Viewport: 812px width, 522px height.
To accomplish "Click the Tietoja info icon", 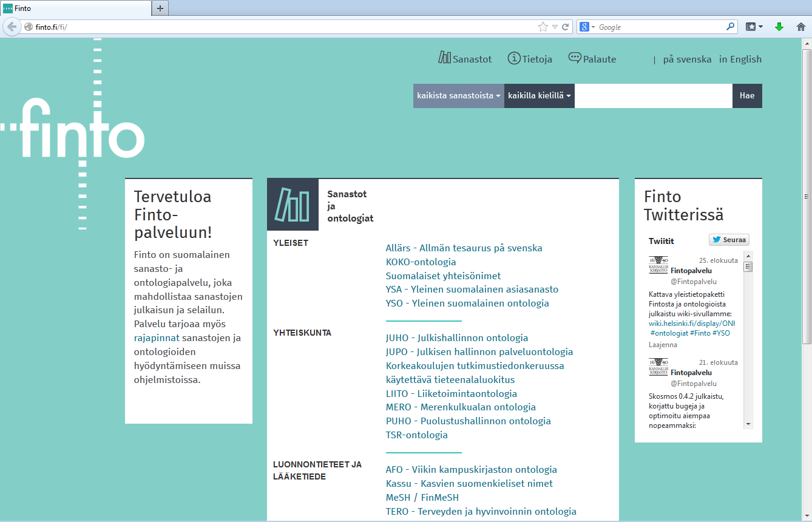I will [514, 58].
